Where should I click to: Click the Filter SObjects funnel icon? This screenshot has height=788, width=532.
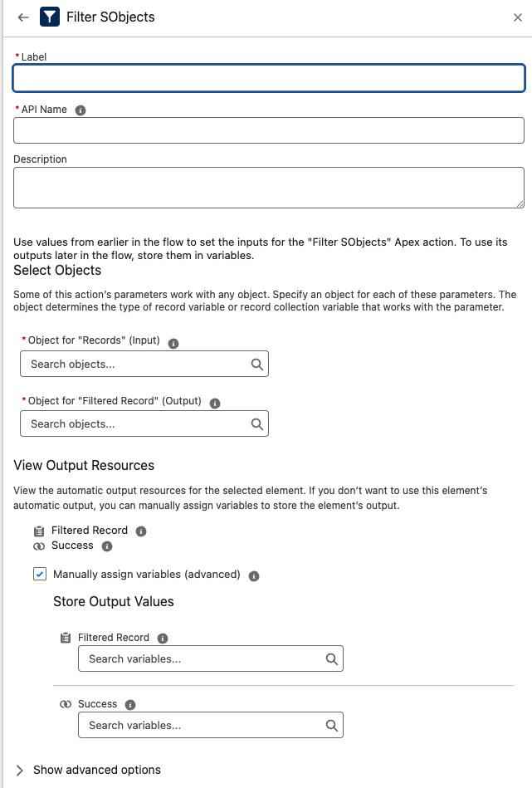pos(50,17)
